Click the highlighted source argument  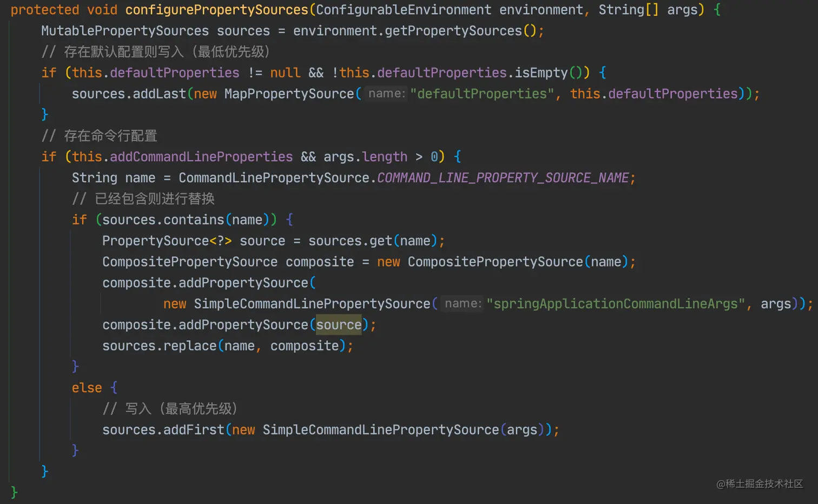coord(339,325)
